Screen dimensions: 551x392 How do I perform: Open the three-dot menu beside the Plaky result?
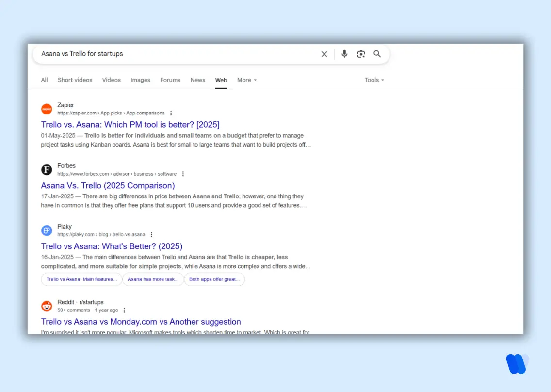(x=151, y=234)
